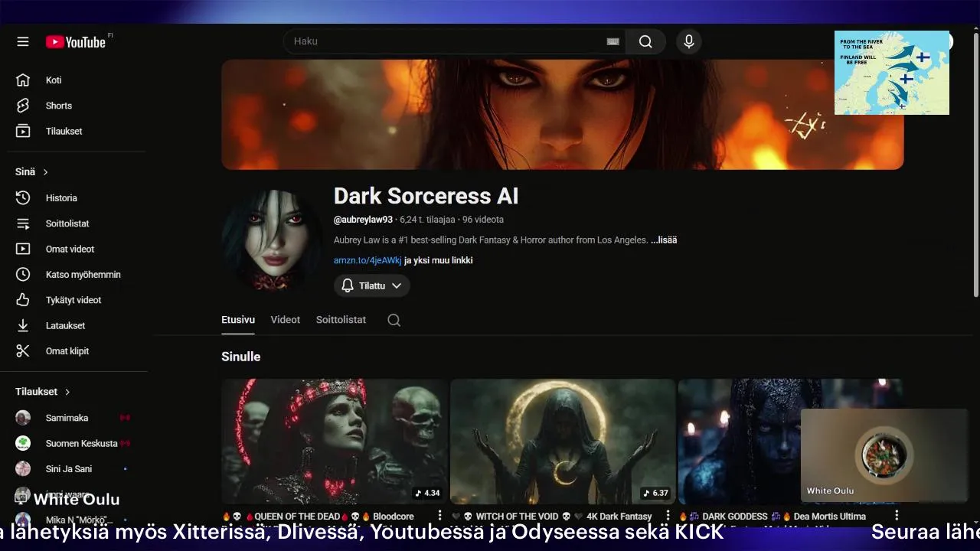Open options menu for WITCH OF THE VOID video

(668, 516)
